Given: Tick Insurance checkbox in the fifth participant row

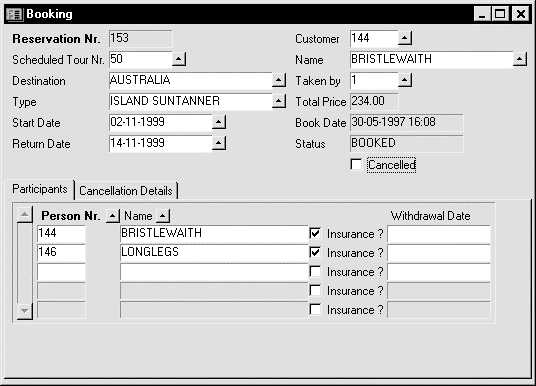Looking at the screenshot, I should click(x=315, y=309).
